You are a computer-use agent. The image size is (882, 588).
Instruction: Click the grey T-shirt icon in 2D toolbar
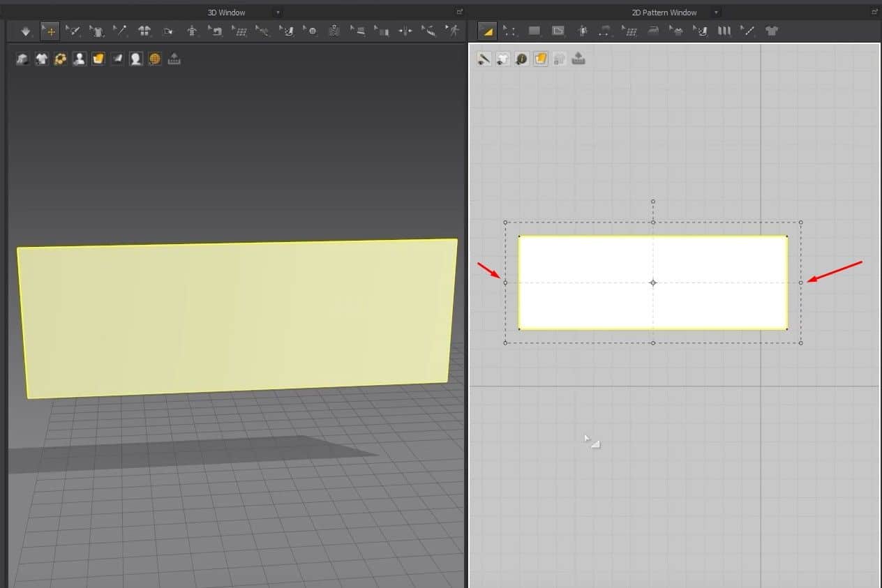click(x=771, y=31)
